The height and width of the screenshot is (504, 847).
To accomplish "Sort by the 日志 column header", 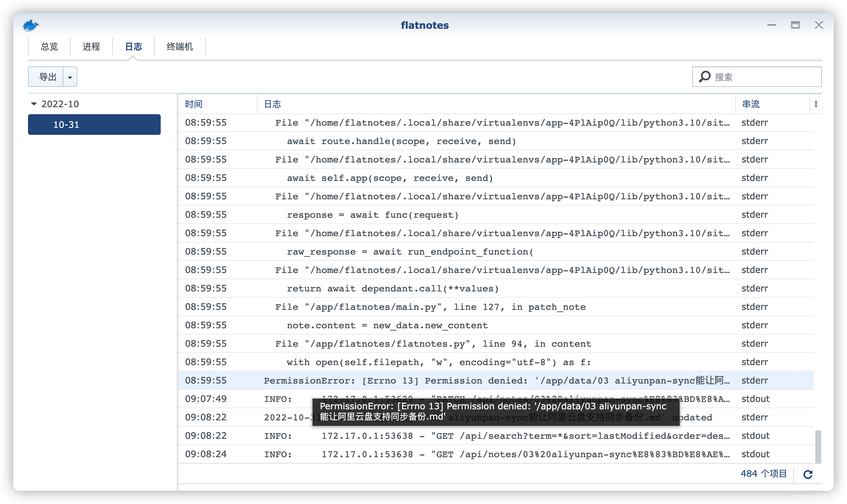I will point(496,104).
